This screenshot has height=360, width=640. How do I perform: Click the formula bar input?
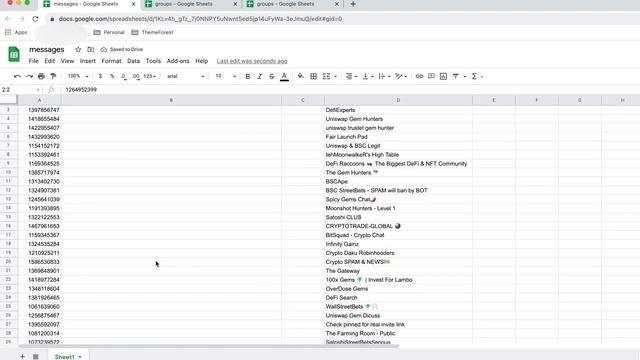351,89
